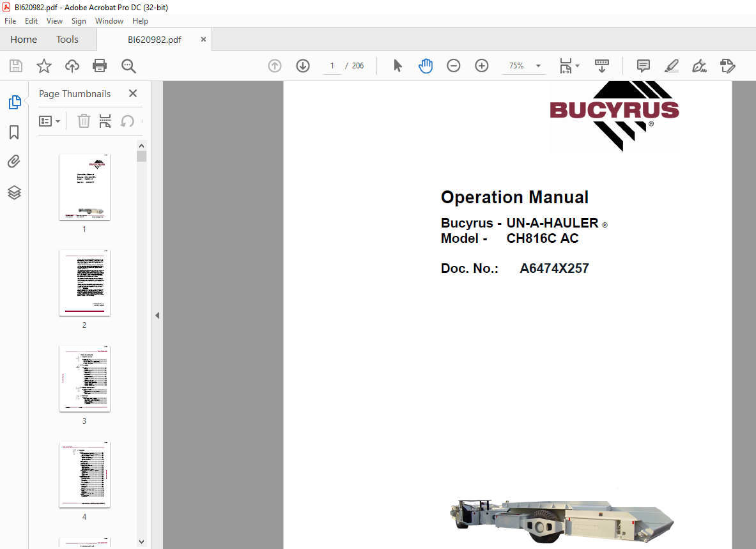Image resolution: width=756 pixels, height=549 pixels.
Task: Open the Find text search tool
Action: (128, 66)
